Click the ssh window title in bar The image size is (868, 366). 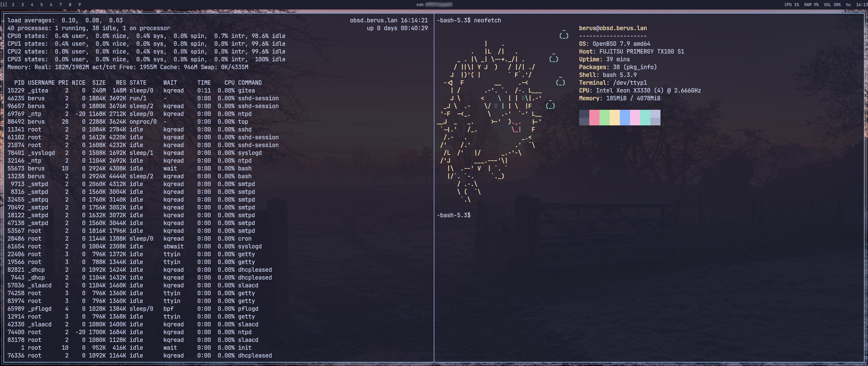pos(434,5)
